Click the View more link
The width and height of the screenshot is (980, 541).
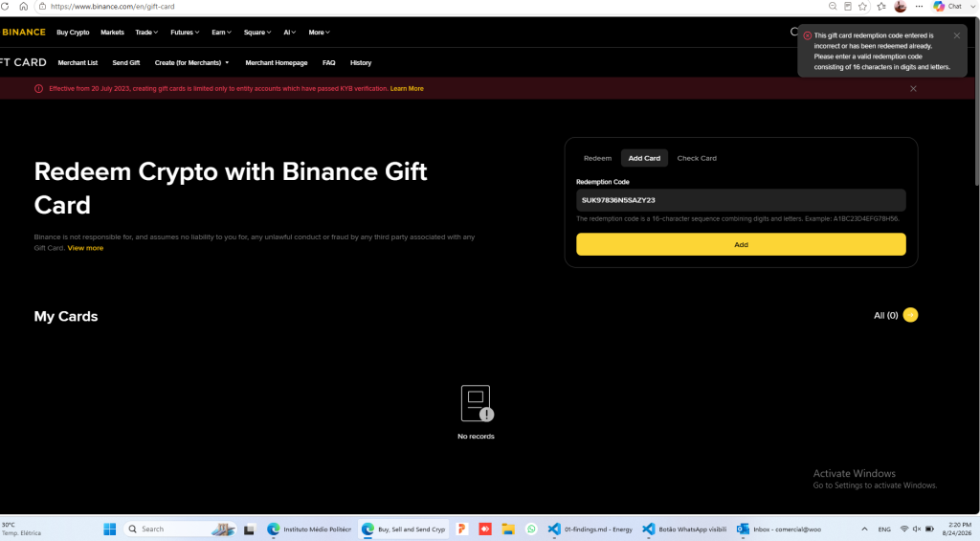85,248
